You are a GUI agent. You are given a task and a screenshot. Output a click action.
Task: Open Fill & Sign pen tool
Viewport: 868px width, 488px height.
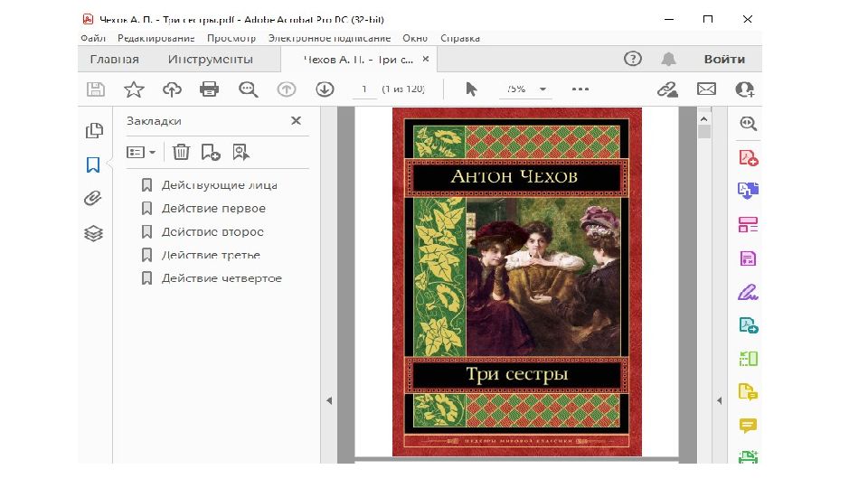(748, 292)
